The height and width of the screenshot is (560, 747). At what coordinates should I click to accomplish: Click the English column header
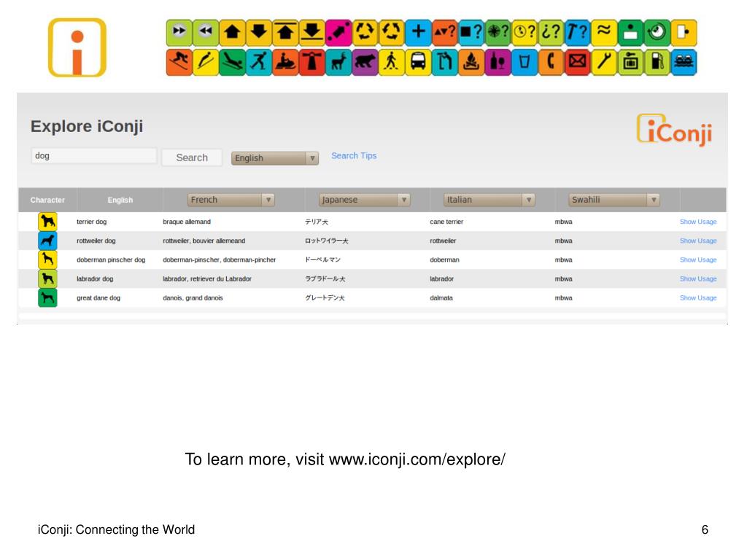coord(120,200)
